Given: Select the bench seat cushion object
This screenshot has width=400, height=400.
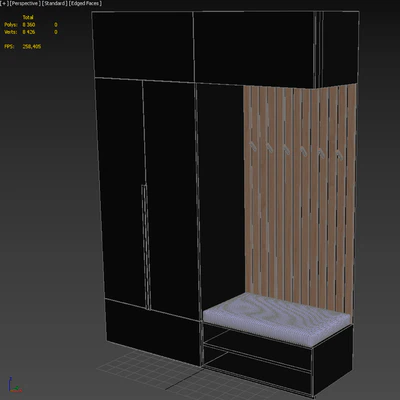Looking at the screenshot, I should 277,320.
